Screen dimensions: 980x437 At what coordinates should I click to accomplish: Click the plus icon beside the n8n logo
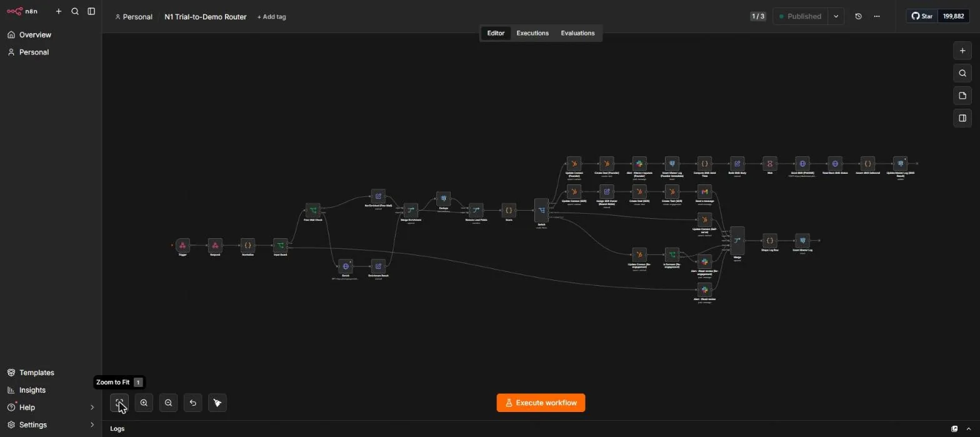[x=59, y=11]
